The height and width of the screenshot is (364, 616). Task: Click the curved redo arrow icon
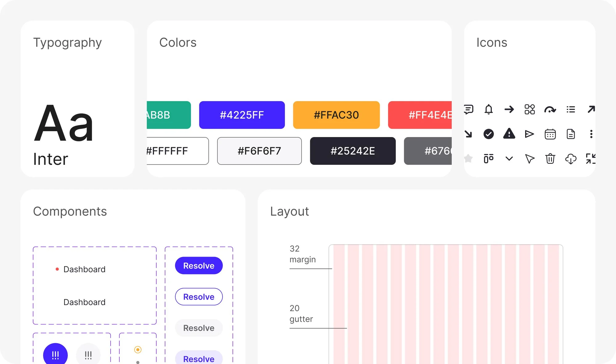(x=550, y=110)
